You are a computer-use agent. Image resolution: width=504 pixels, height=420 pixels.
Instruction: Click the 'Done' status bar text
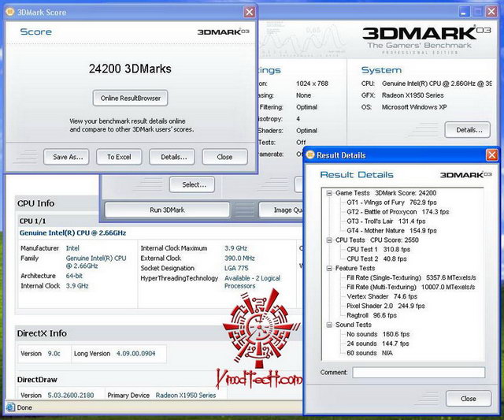point(24,407)
